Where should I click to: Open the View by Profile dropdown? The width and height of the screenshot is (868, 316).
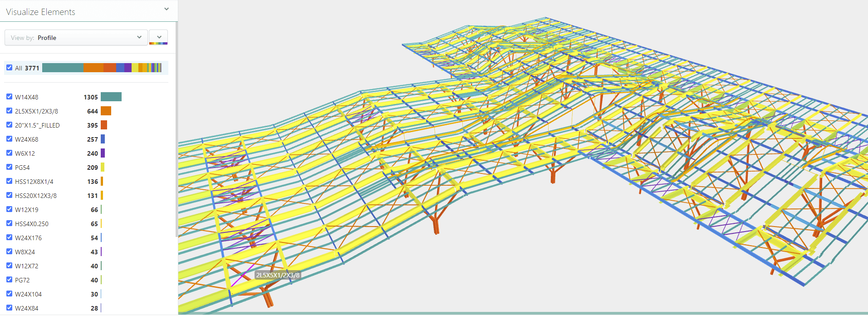pos(76,38)
